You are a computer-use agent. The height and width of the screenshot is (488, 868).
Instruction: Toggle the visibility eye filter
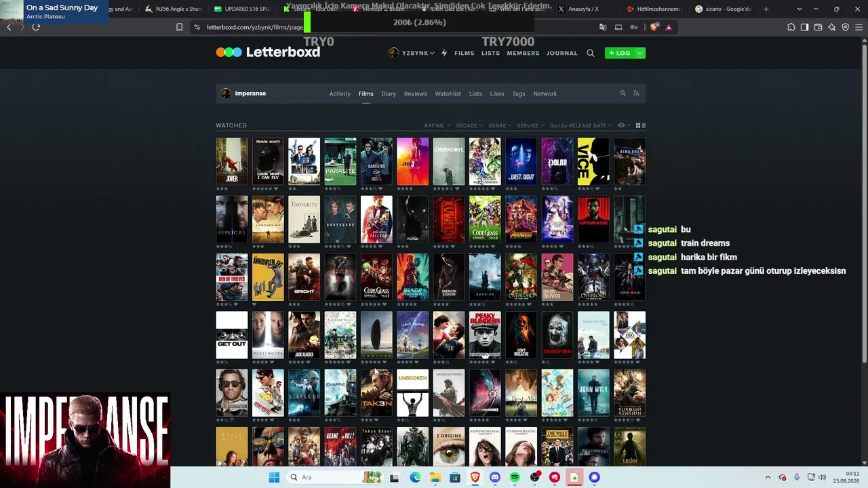point(621,125)
